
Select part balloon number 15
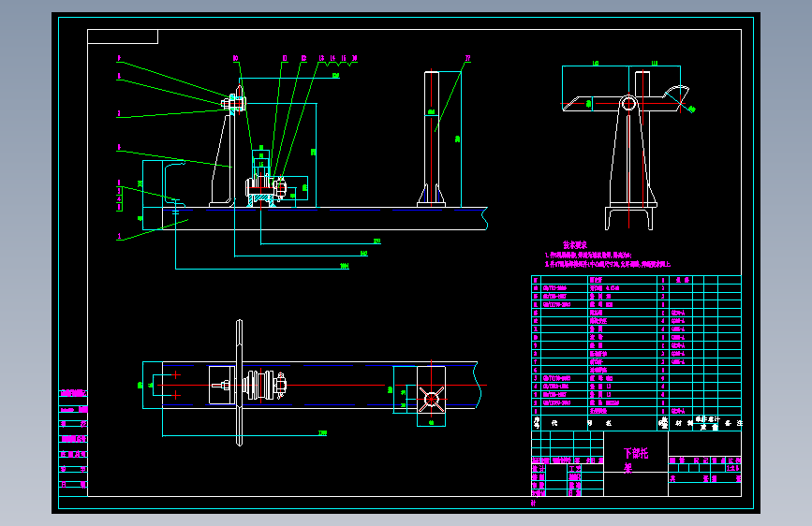[344, 58]
